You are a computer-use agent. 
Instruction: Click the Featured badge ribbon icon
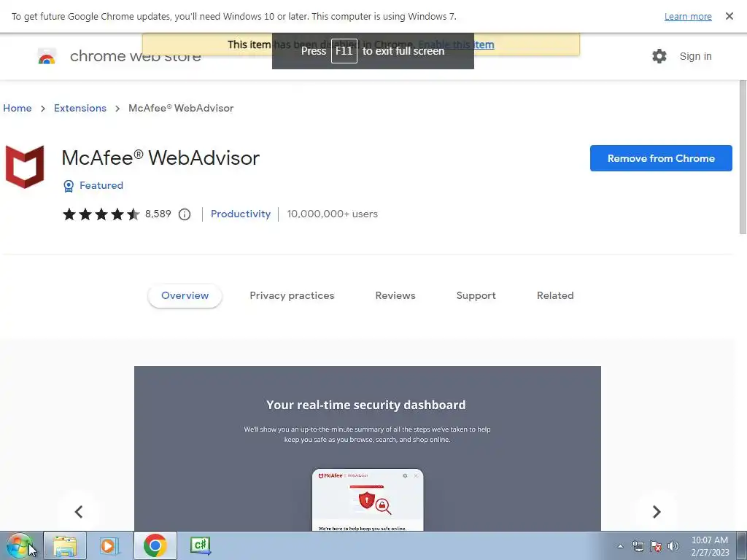point(69,186)
